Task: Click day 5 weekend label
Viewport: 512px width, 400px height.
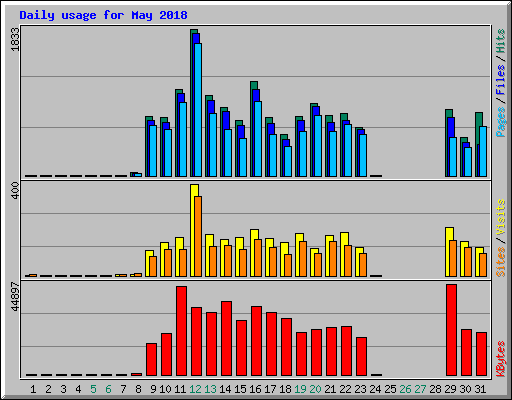Action: [93, 389]
